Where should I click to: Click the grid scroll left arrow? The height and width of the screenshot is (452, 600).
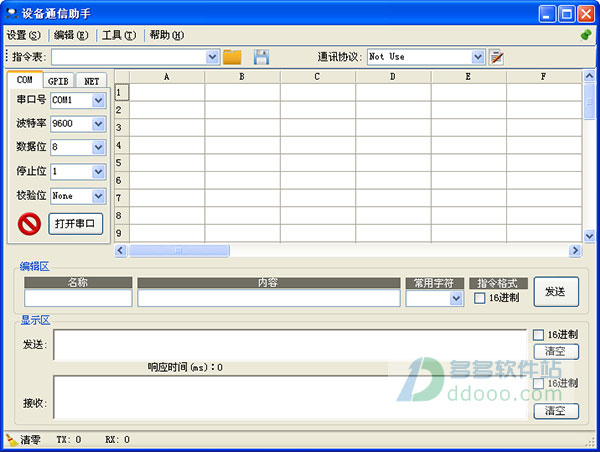[x=121, y=250]
